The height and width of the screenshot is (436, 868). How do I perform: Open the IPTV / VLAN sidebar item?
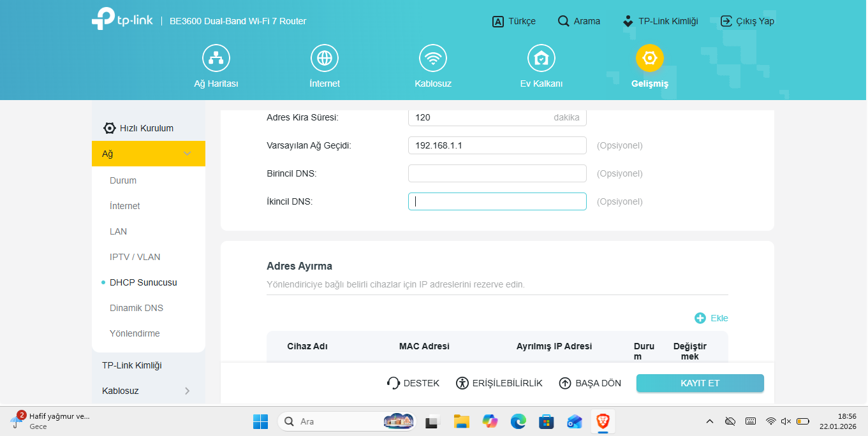pos(135,257)
